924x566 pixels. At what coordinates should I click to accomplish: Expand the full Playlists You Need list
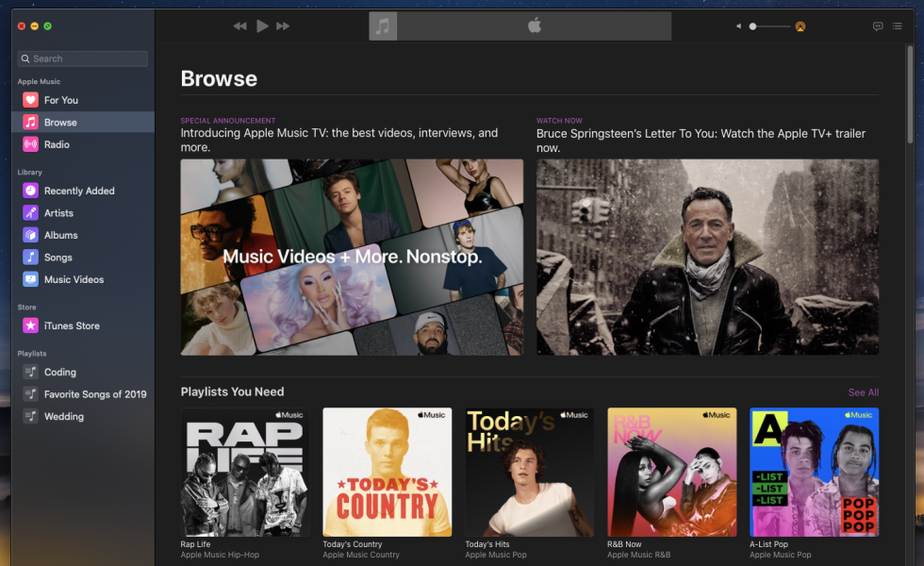(x=864, y=391)
